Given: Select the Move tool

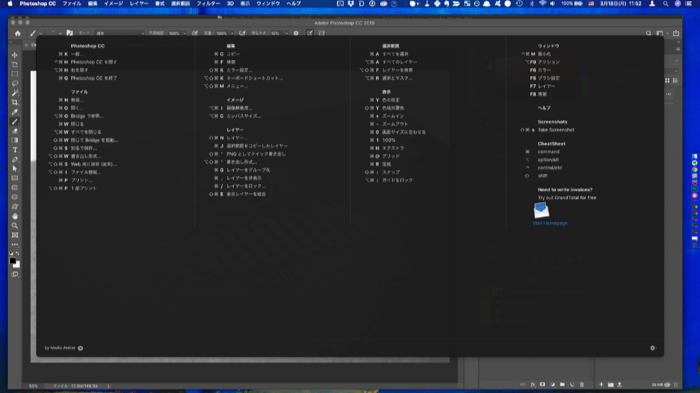Looking at the screenshot, I should click(x=15, y=55).
